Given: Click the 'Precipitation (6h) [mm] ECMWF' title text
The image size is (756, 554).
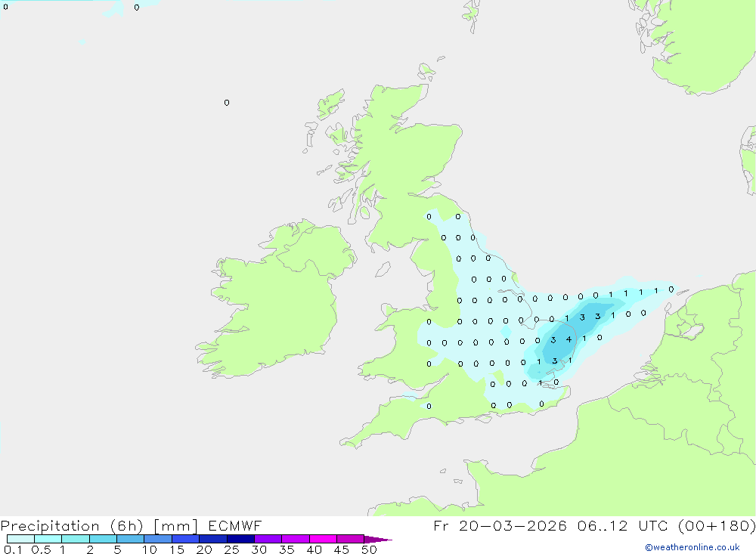Looking at the screenshot, I should 131,525.
